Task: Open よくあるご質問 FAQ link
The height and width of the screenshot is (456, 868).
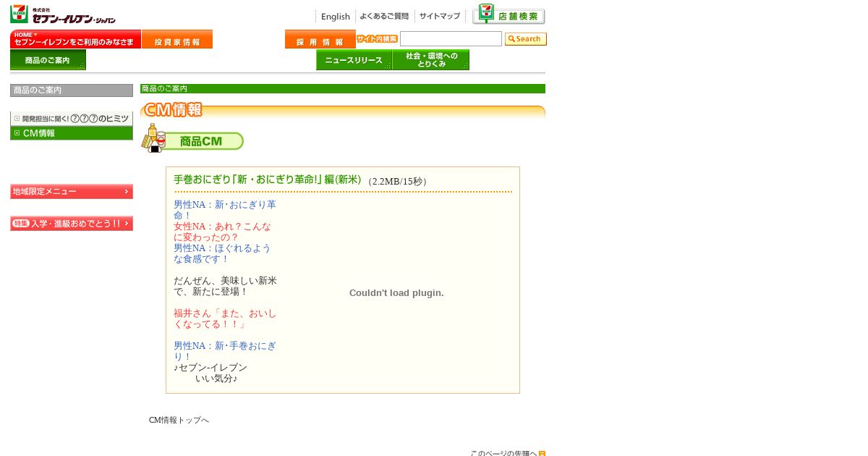Action: point(383,16)
